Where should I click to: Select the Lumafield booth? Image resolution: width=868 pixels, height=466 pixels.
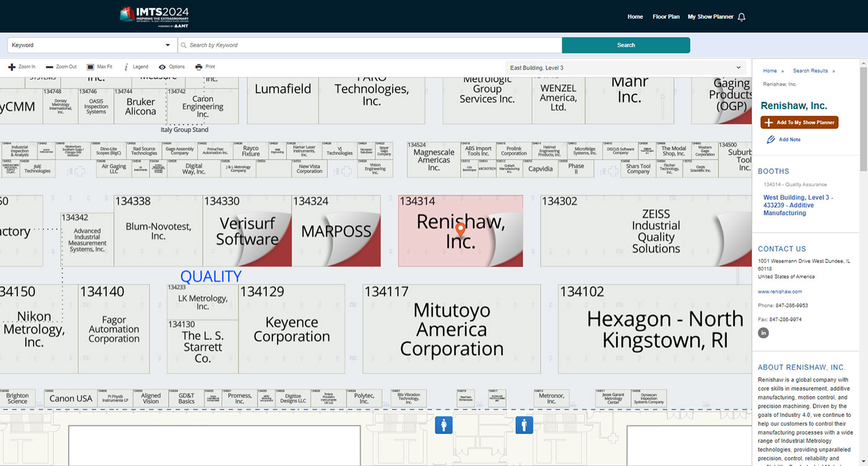pyautogui.click(x=283, y=99)
